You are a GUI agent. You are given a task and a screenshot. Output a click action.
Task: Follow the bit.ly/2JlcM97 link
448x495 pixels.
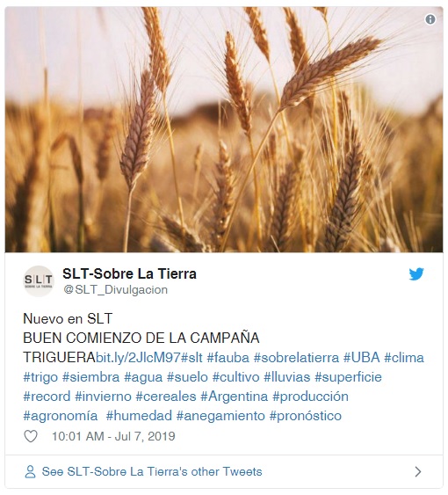click(138, 358)
